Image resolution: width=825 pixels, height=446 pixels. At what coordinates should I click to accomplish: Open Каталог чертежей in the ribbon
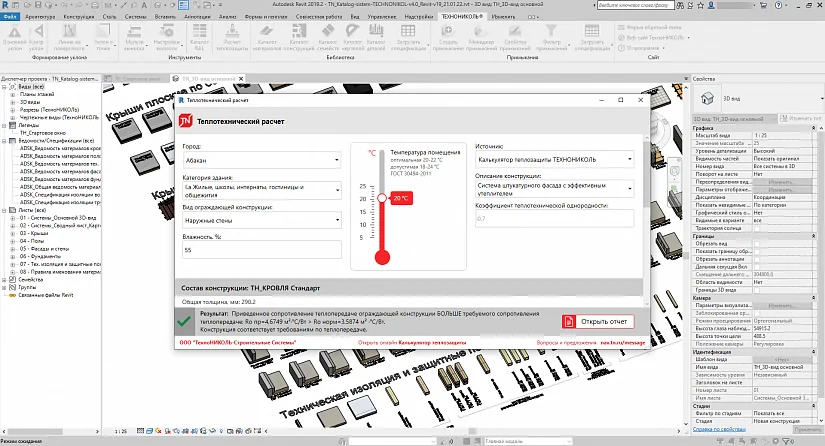[352, 37]
